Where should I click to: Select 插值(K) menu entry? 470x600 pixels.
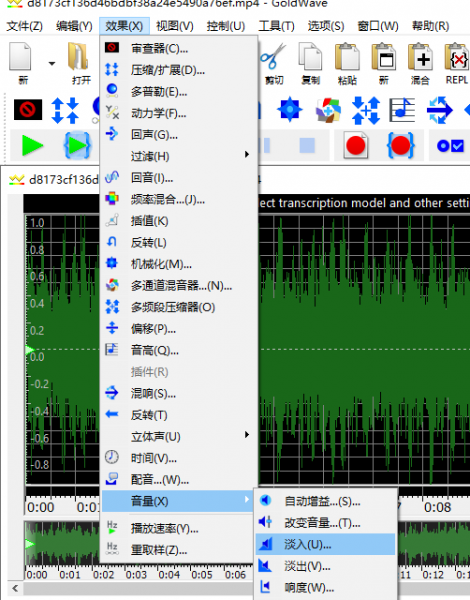[179, 221]
